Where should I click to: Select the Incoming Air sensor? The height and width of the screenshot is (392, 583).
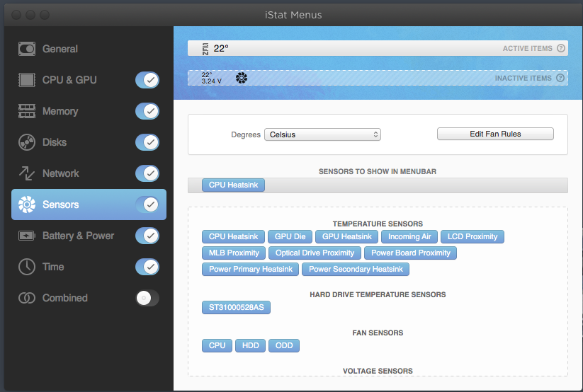409,237
